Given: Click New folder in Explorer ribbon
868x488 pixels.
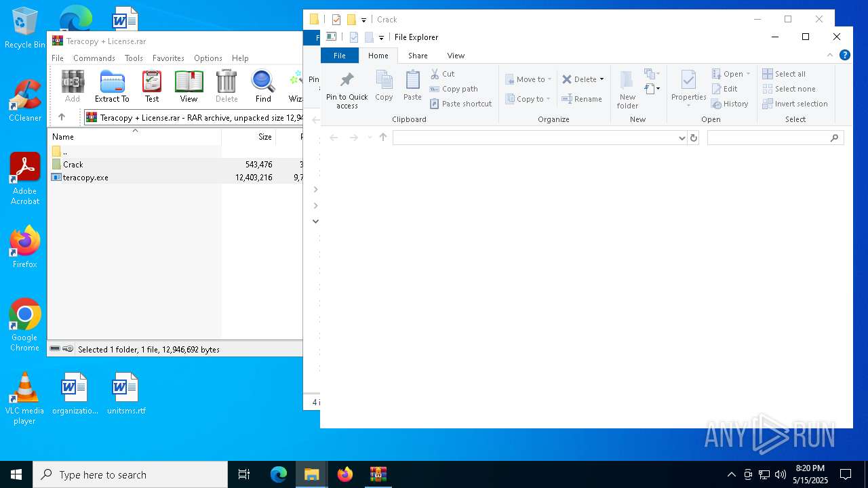Looking at the screenshot, I should (x=627, y=90).
